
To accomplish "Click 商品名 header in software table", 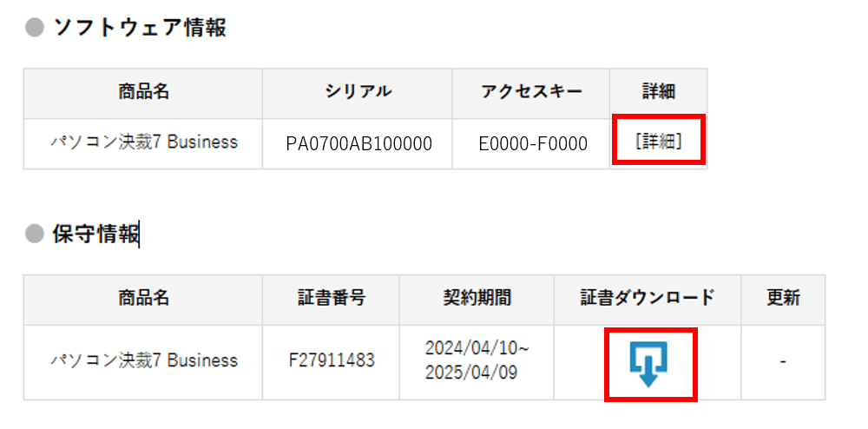I will 143,92.
